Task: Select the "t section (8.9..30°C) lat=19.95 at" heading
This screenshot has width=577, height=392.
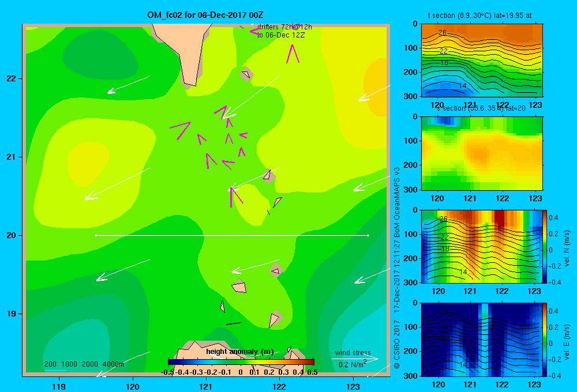Action: 479,16
